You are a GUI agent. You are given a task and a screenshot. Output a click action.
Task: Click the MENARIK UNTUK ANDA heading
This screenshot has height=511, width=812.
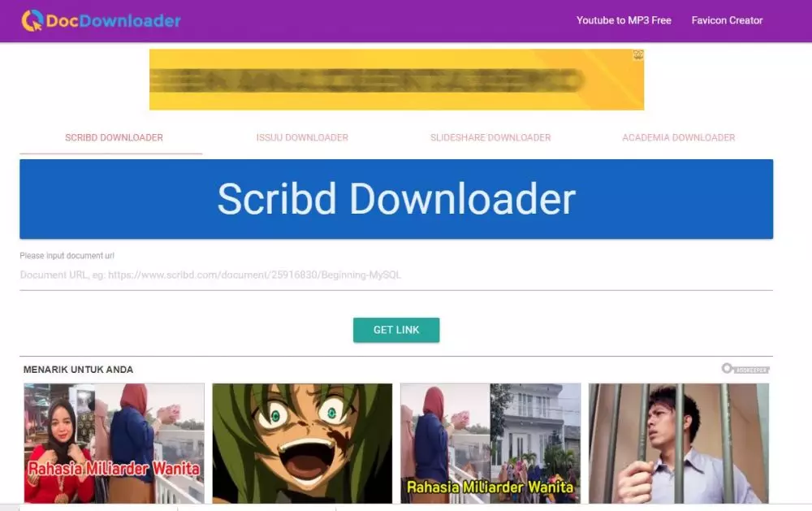point(79,369)
